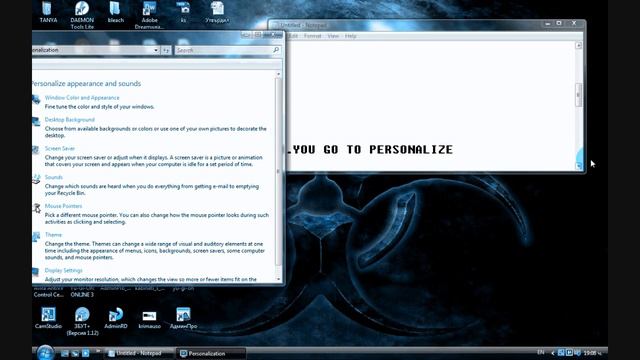Open the Sounds settings link
640x360 pixels.
(x=53, y=177)
